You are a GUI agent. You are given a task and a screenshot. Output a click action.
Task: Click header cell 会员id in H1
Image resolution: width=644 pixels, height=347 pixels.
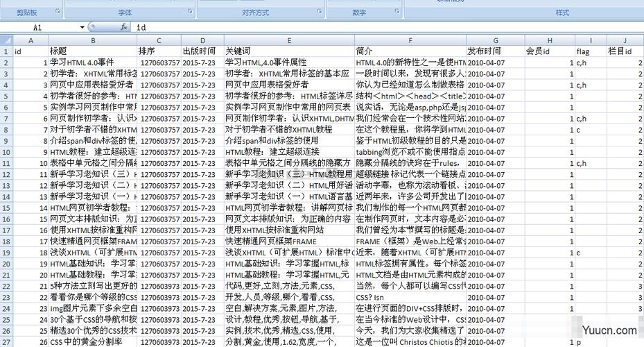point(550,51)
